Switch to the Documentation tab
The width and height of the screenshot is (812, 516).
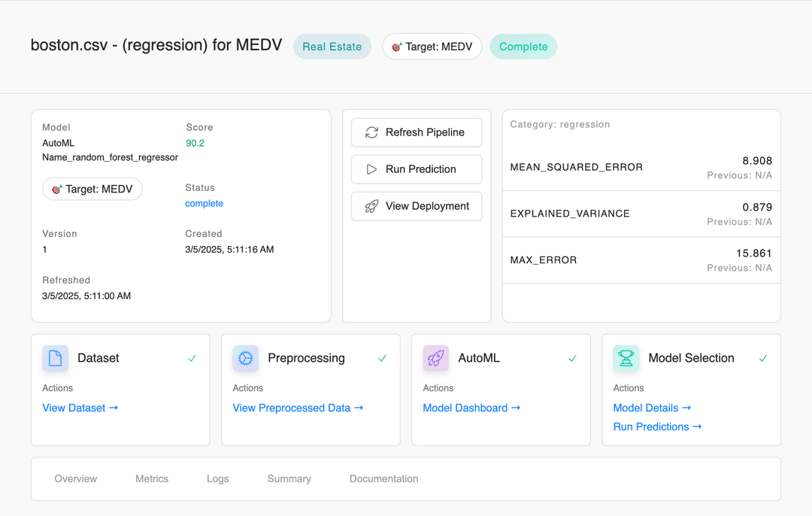[383, 478]
